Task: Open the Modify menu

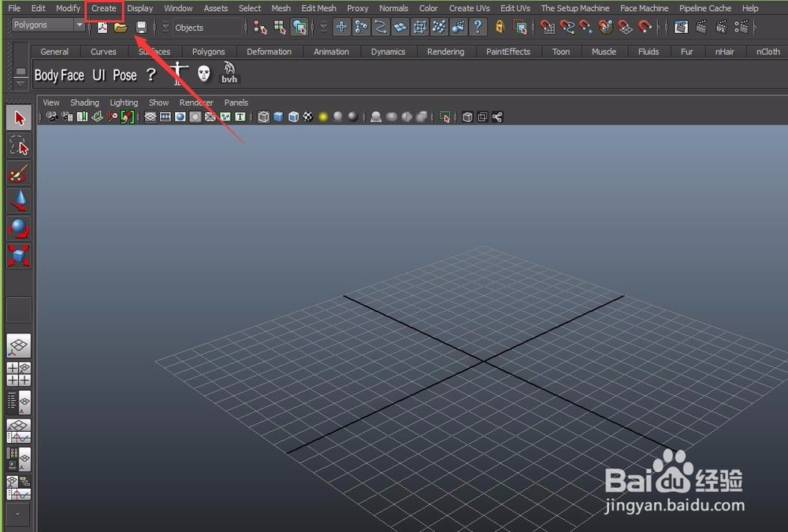Action: [68, 9]
